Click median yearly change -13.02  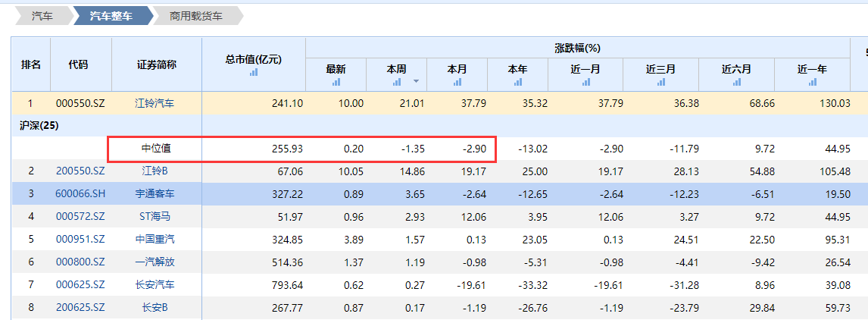(x=532, y=149)
